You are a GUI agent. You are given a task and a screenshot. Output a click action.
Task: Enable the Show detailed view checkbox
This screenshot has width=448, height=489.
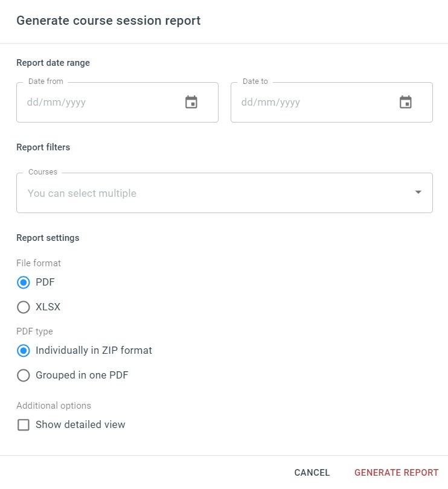[24, 425]
